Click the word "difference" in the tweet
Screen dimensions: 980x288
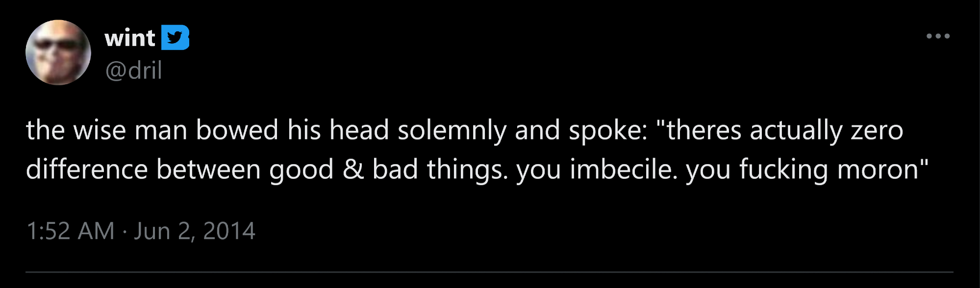click(x=87, y=169)
